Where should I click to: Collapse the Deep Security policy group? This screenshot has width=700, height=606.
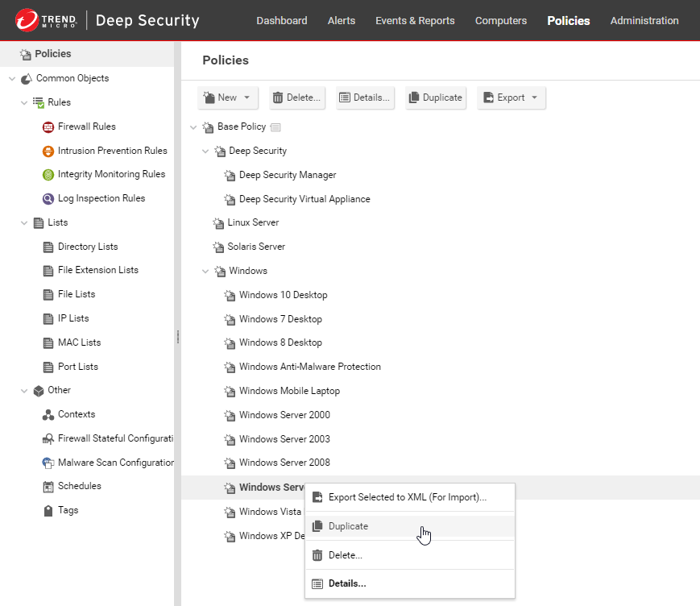pyautogui.click(x=205, y=151)
